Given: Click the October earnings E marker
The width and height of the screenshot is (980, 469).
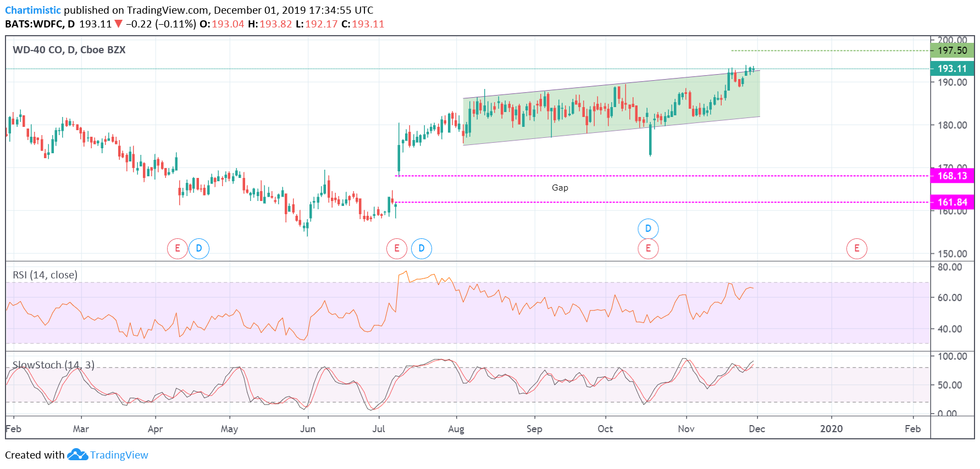Looking at the screenshot, I should (x=648, y=248).
